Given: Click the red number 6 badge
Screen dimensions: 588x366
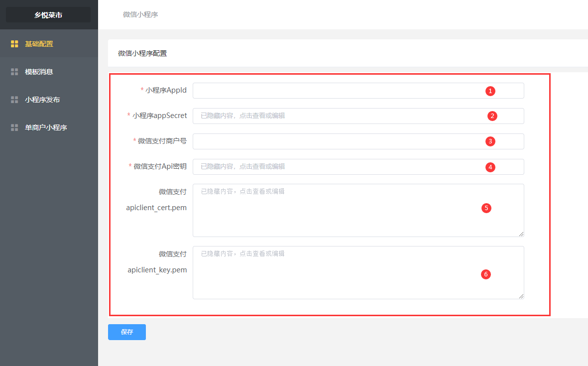Looking at the screenshot, I should click(x=486, y=274).
